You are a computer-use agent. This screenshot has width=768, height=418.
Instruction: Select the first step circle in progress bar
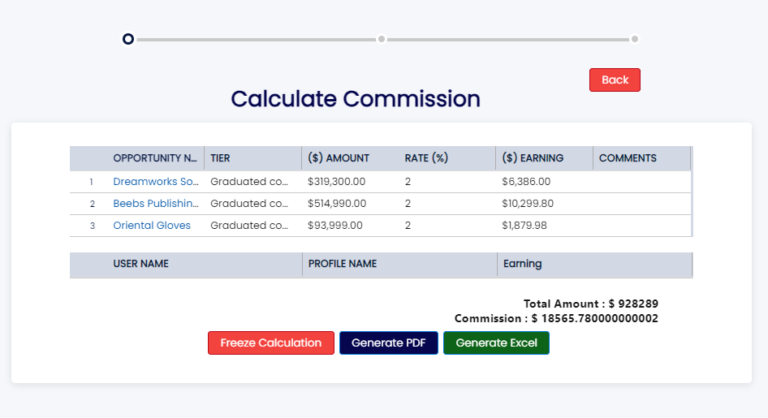pyautogui.click(x=128, y=39)
